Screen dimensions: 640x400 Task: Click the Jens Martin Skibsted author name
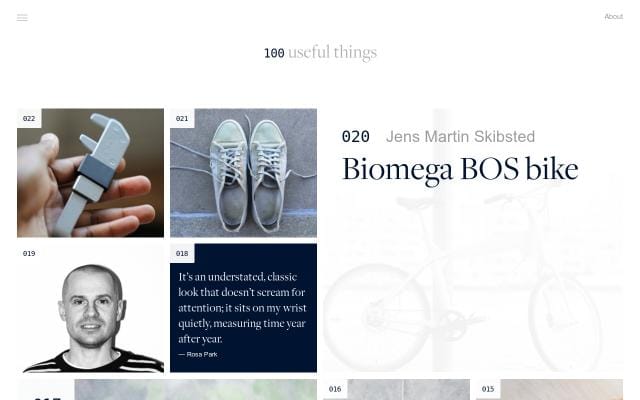(x=460, y=137)
